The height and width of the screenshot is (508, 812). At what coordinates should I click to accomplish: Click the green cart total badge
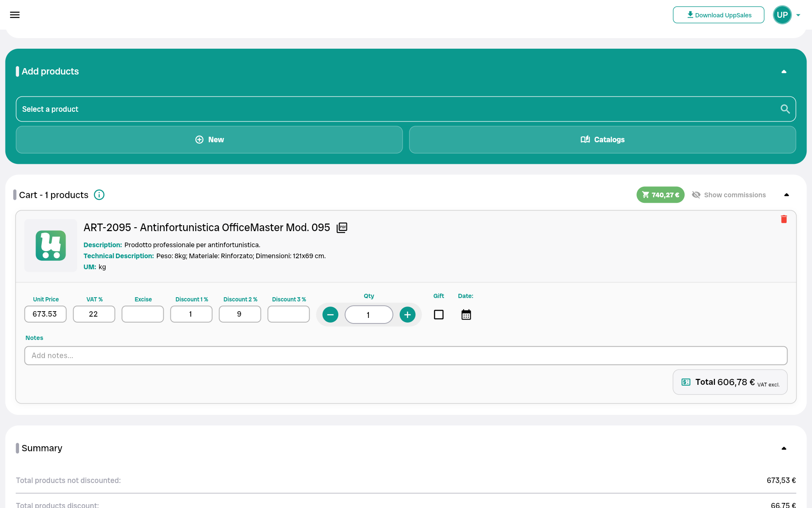tap(660, 195)
